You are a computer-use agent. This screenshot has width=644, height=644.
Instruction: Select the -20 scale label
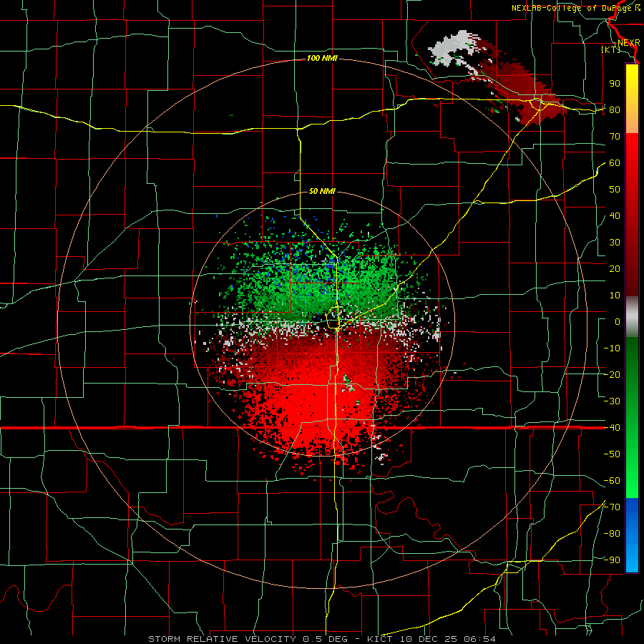(x=612, y=374)
